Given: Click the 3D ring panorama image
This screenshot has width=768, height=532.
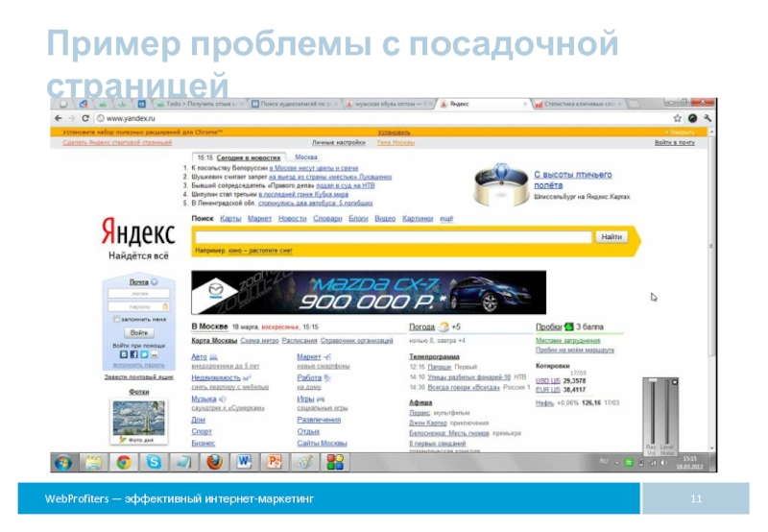Looking at the screenshot, I should click(x=500, y=184).
